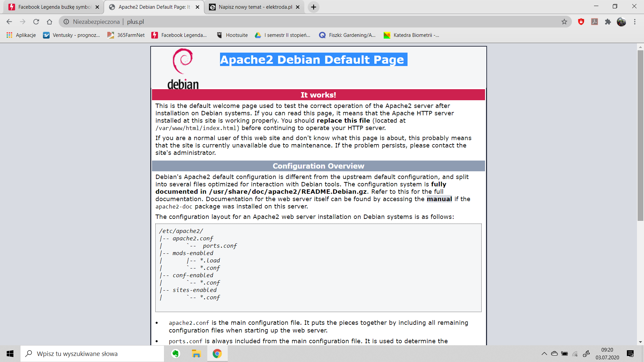This screenshot has height=362, width=644.
Task: Click the address bar showing plus.pl
Action: (x=315, y=22)
